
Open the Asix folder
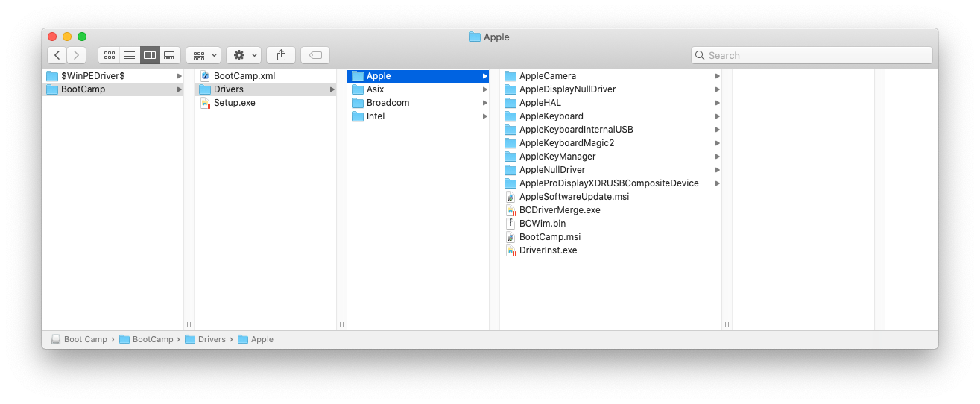click(418, 89)
